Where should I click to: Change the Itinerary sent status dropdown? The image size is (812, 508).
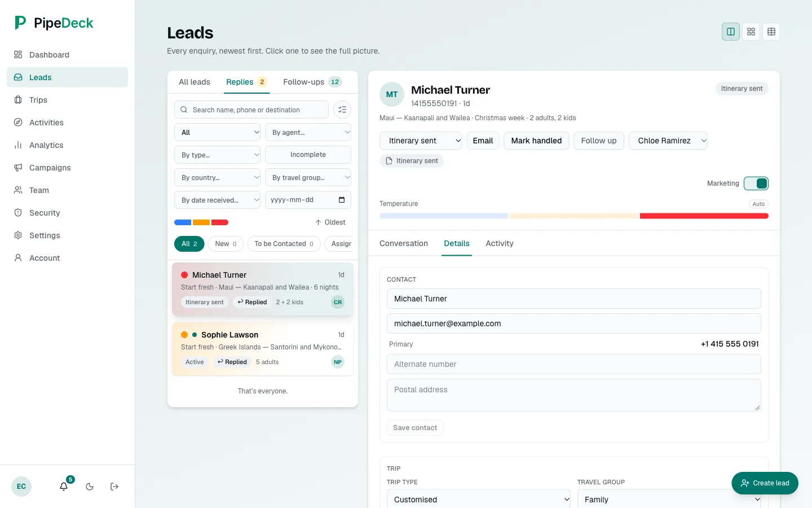pos(421,141)
